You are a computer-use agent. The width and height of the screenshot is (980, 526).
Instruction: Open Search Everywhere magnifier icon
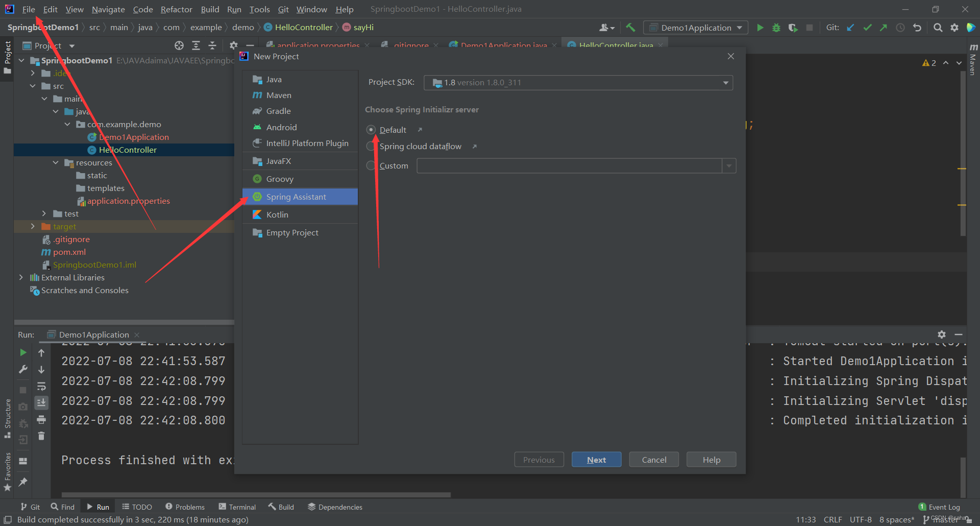click(938, 28)
